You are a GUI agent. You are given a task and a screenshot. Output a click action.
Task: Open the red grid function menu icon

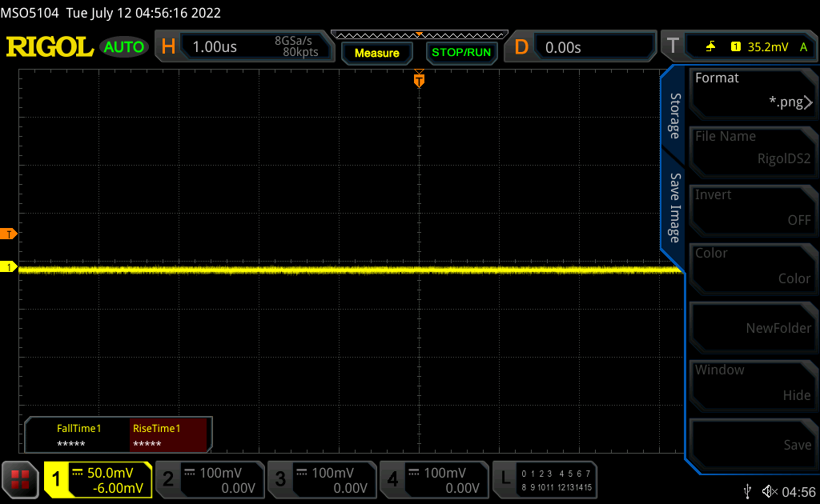[x=21, y=479]
